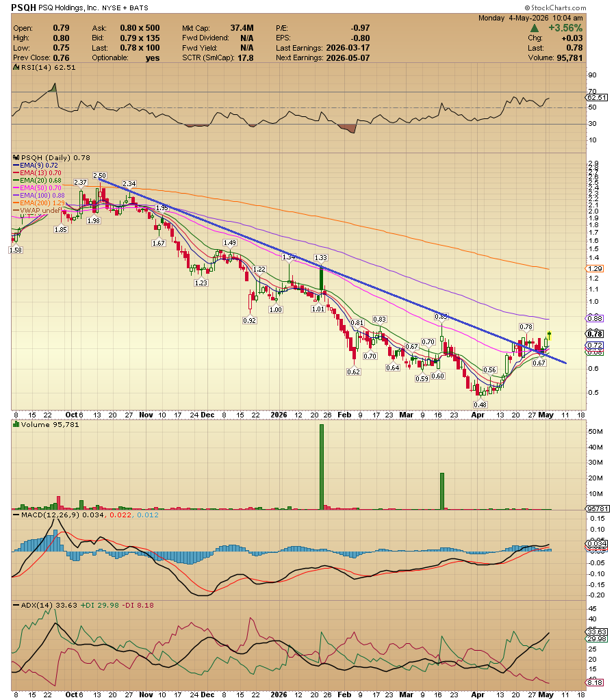Click the '0.56' price label on chart

[x=489, y=370]
